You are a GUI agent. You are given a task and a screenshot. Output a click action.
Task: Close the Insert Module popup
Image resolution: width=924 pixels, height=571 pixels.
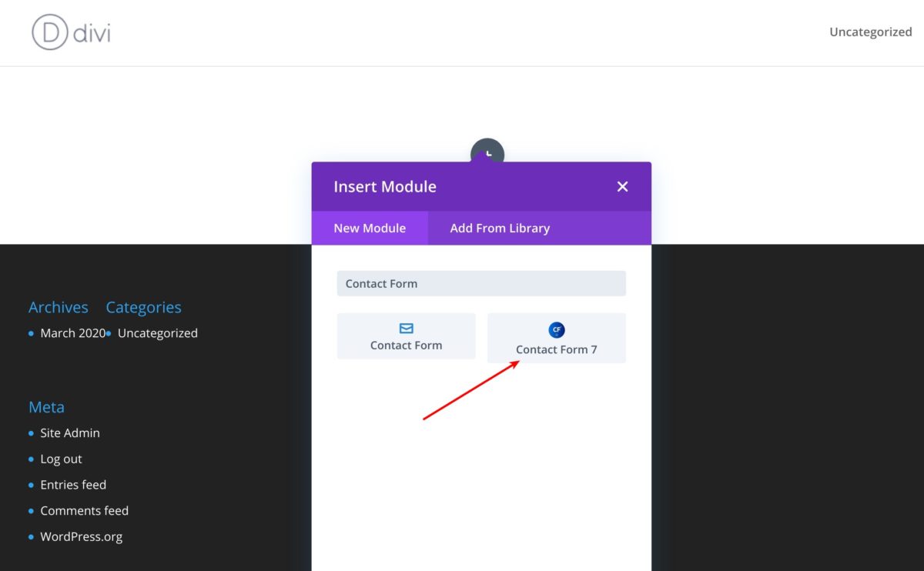click(x=622, y=186)
